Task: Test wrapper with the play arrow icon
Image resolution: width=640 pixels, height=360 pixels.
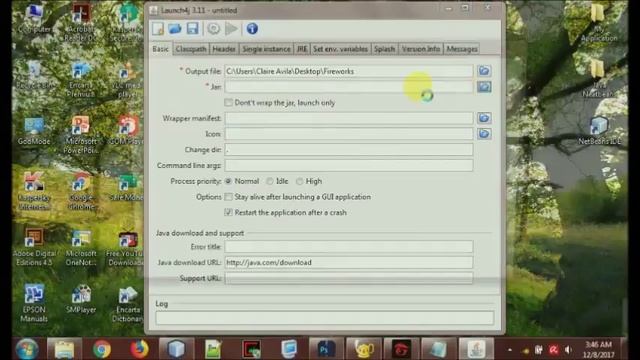Action: coord(231,29)
